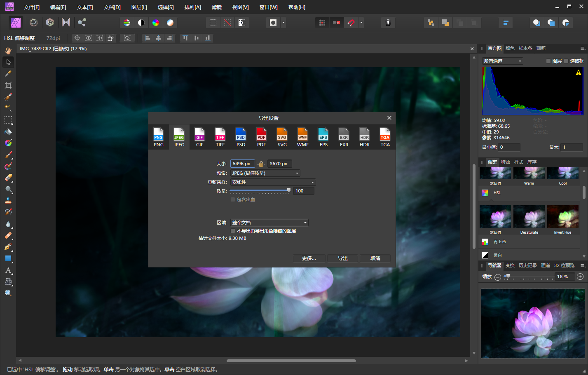This screenshot has height=375, width=588.
Task: Open the JPEG preset dropdown
Action: coord(265,173)
